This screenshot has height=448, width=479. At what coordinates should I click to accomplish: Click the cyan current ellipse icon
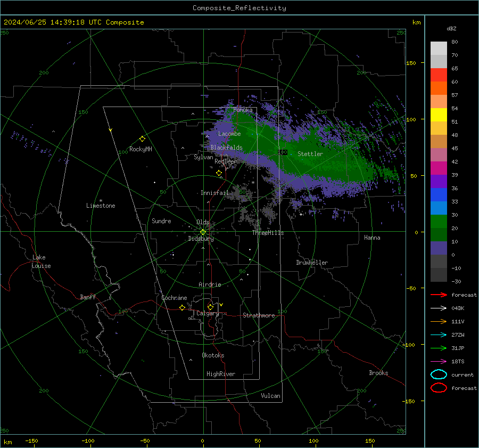[439, 374]
